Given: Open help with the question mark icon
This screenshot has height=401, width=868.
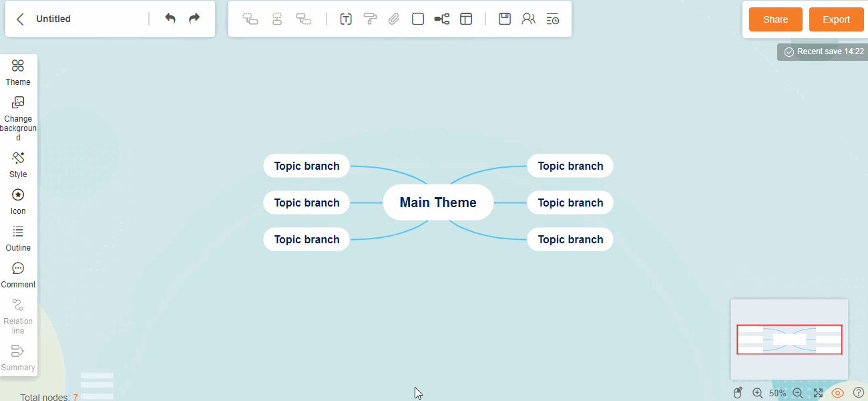Looking at the screenshot, I should [x=859, y=393].
